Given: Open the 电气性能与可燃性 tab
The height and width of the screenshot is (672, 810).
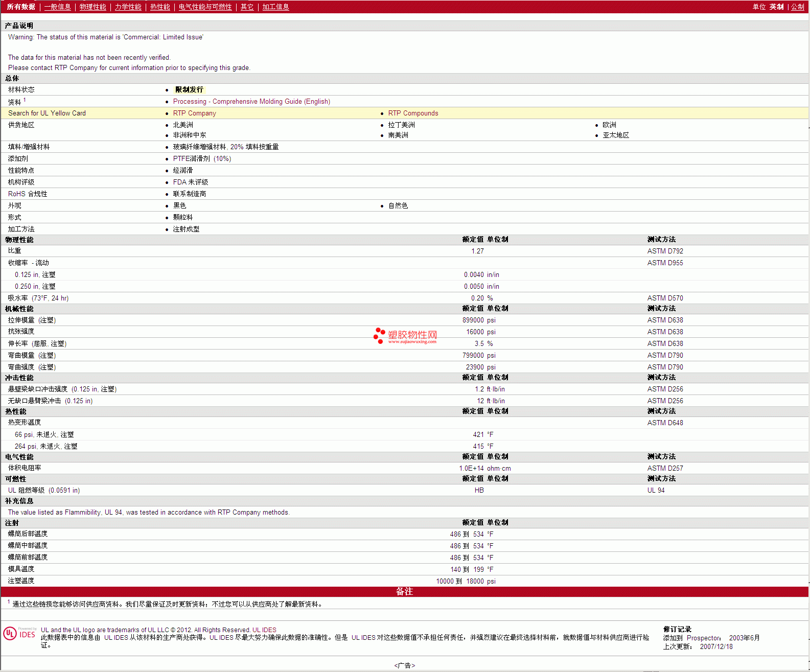Looking at the screenshot, I should (x=205, y=7).
